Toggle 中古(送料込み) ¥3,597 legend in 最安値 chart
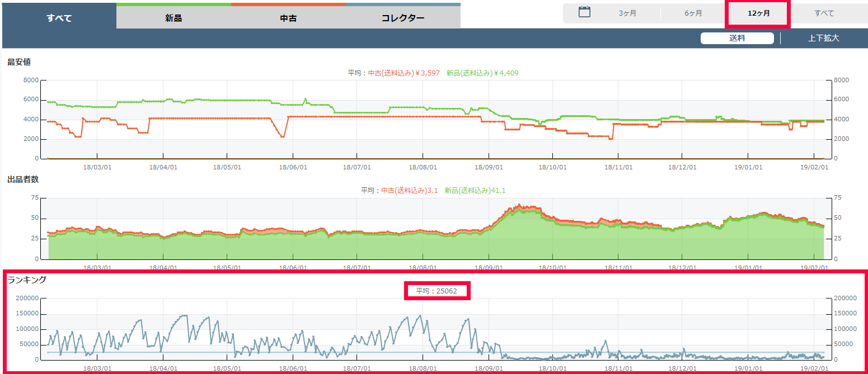 pyautogui.click(x=403, y=73)
